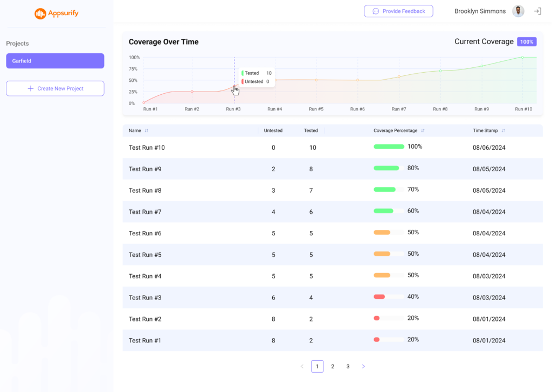Select the Garfield project
Image resolution: width=552 pixels, height=392 pixels.
[x=56, y=61]
